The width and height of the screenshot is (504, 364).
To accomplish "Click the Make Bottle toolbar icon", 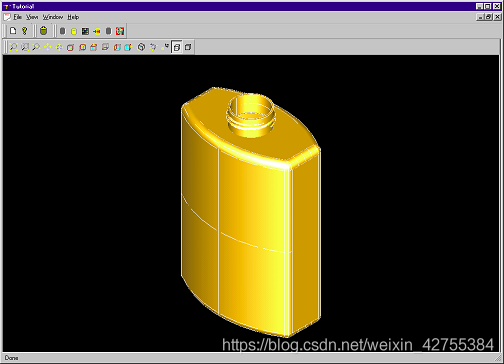I will (43, 31).
